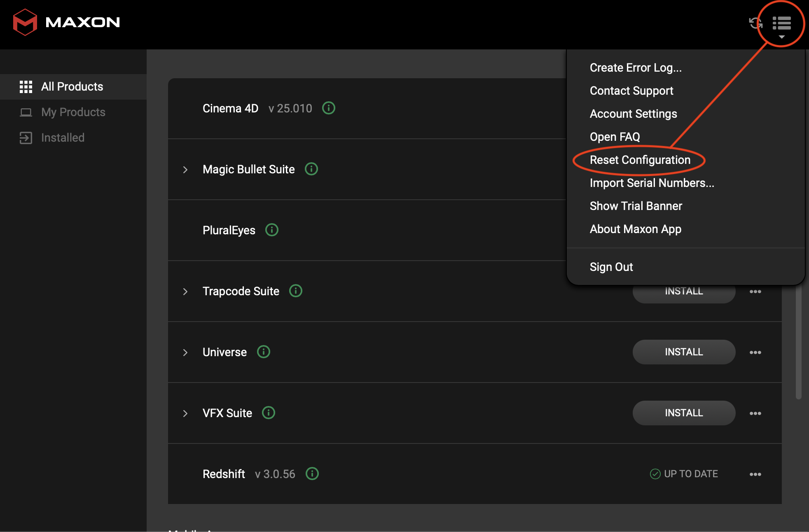Install the VFX Suite product
Screen dimensions: 809x532
(684, 413)
